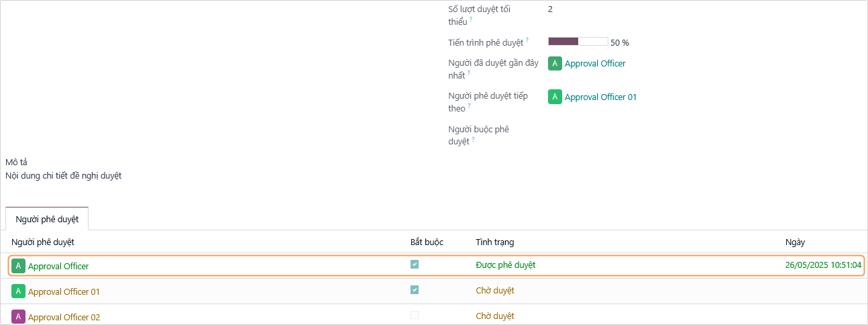This screenshot has width=868, height=325.
Task: Click help icon for "Người đã duyệt gần đây nhất"
Action: (469, 73)
